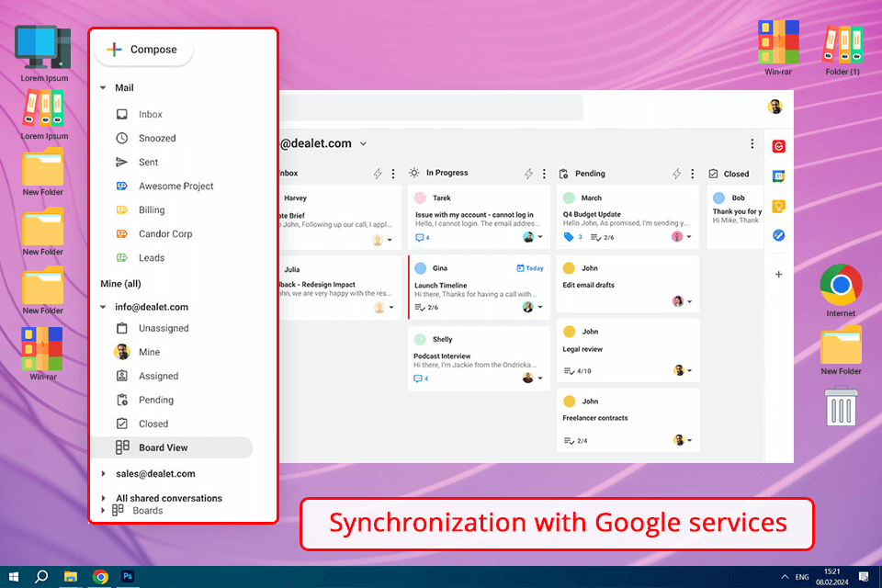
Task: Open assignee dropdown on Freelancer contracts card
Action: tap(690, 440)
